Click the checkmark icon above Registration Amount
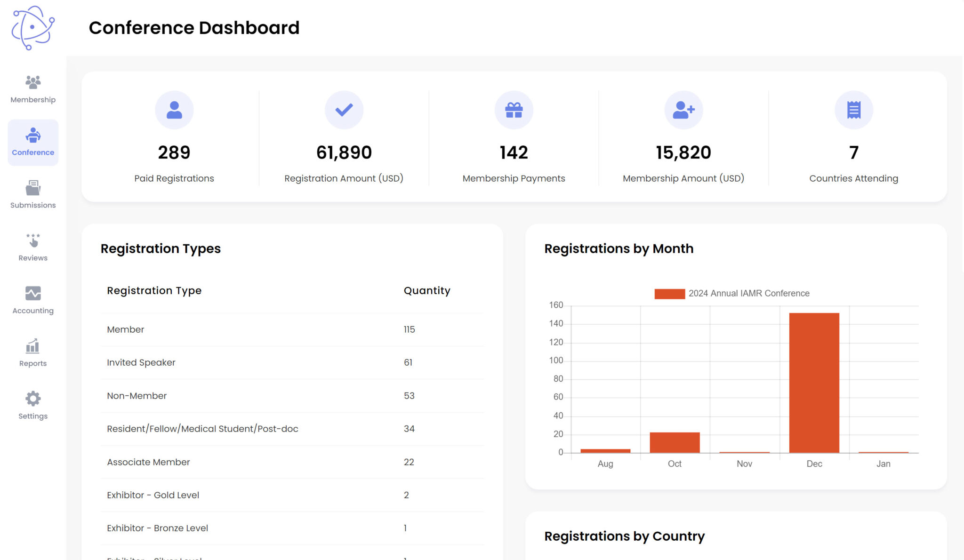Screen dimensions: 964x560 click(x=344, y=109)
